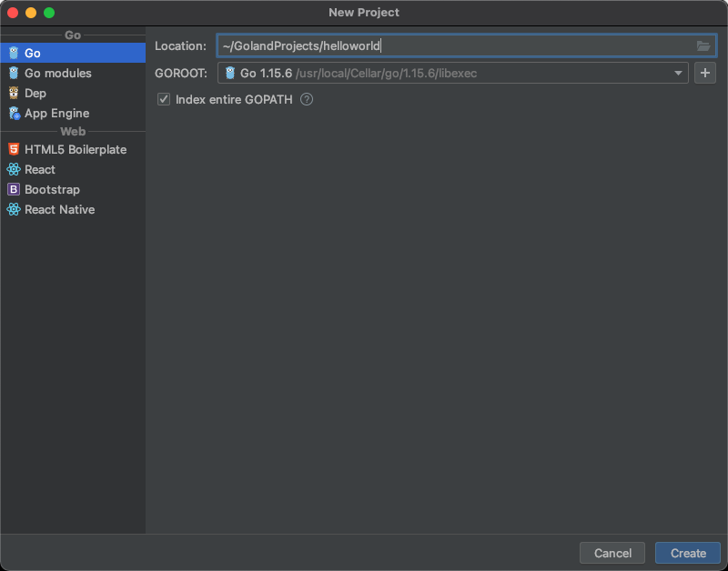
Task: Focus the Location path input field
Action: pyautogui.click(x=466, y=45)
